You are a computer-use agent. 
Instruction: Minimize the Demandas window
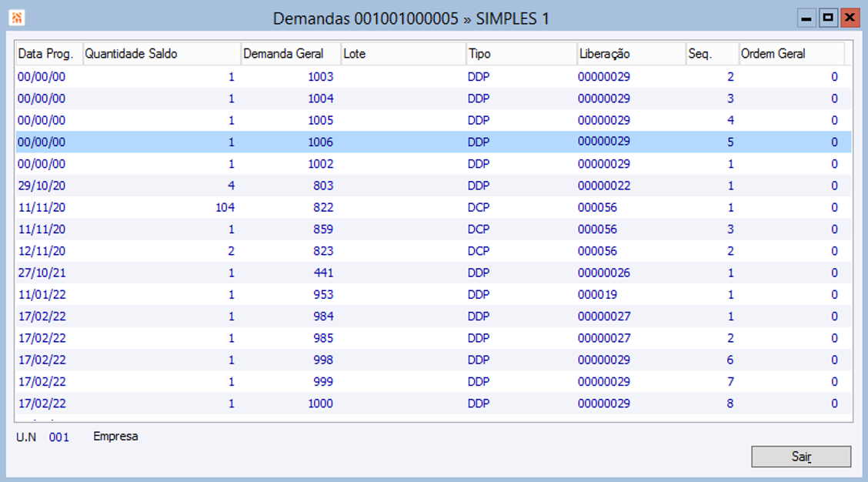[806, 18]
